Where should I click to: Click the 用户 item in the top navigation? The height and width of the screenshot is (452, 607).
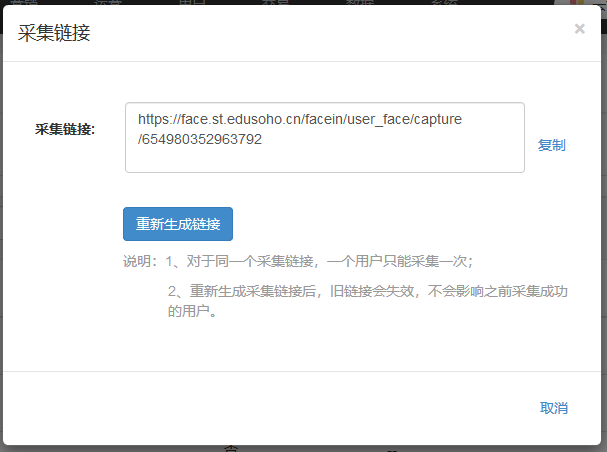[x=192, y=3]
